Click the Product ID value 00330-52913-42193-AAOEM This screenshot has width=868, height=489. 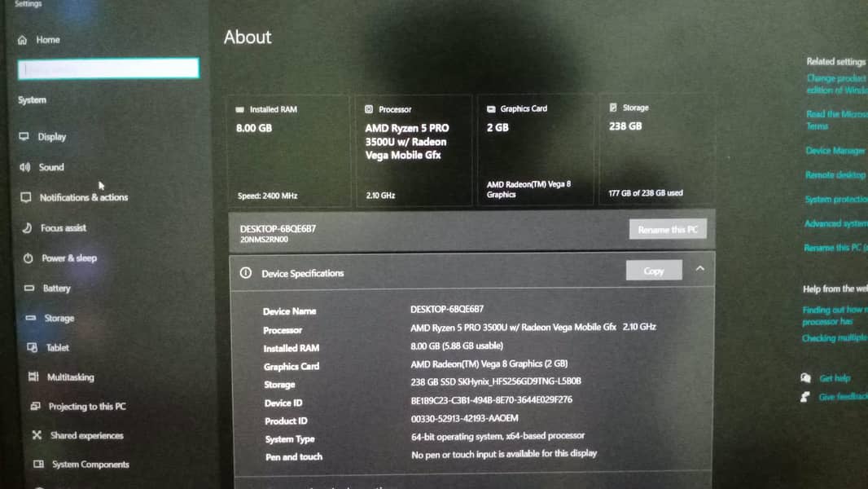pyautogui.click(x=464, y=418)
